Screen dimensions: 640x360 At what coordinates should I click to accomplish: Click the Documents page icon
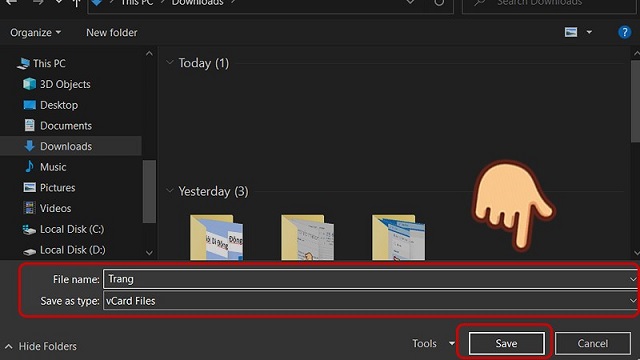[29, 125]
